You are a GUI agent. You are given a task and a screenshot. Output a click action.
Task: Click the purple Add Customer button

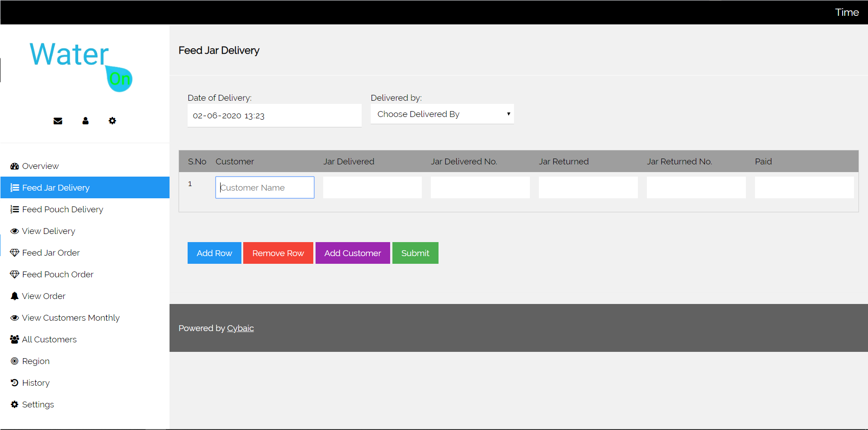coord(352,253)
